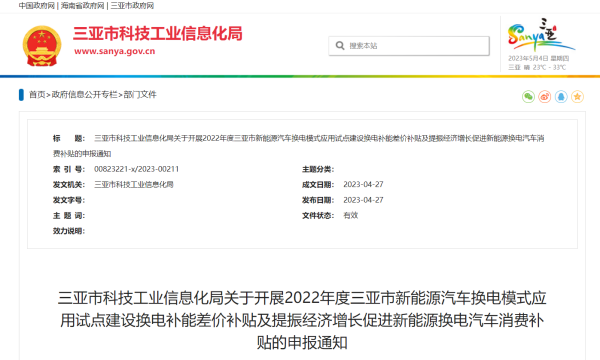Click the 三亚市科技工业信息化局 site title
This screenshot has width=600, height=360.
[158, 34]
